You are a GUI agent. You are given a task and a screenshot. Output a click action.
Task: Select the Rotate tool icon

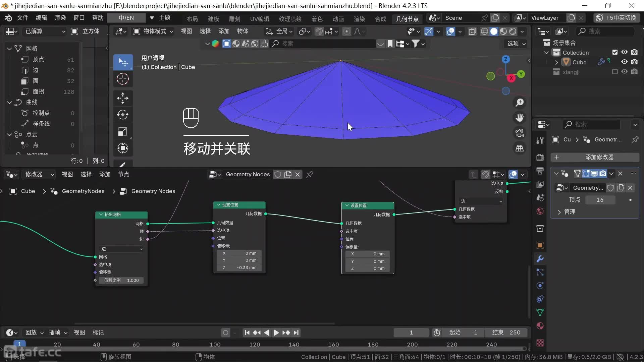123,115
